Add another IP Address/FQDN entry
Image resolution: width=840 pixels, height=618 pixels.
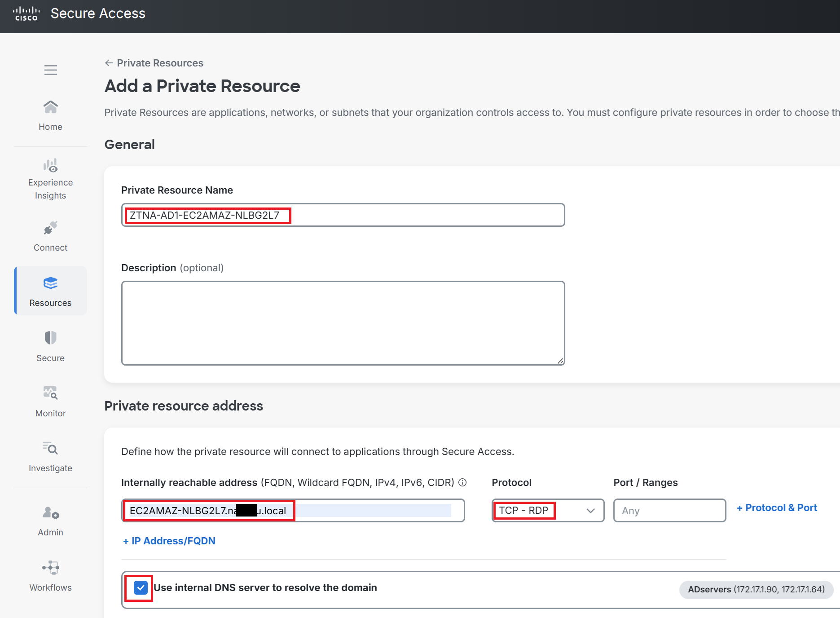point(169,541)
